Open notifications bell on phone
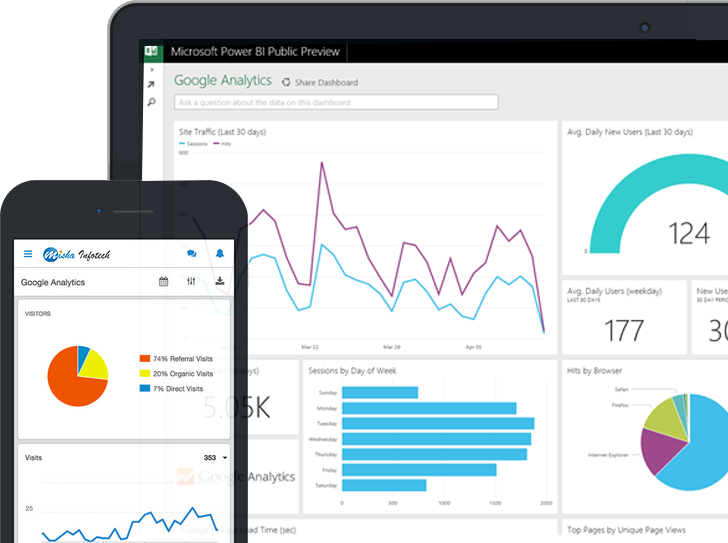This screenshot has width=728, height=543. (x=220, y=253)
